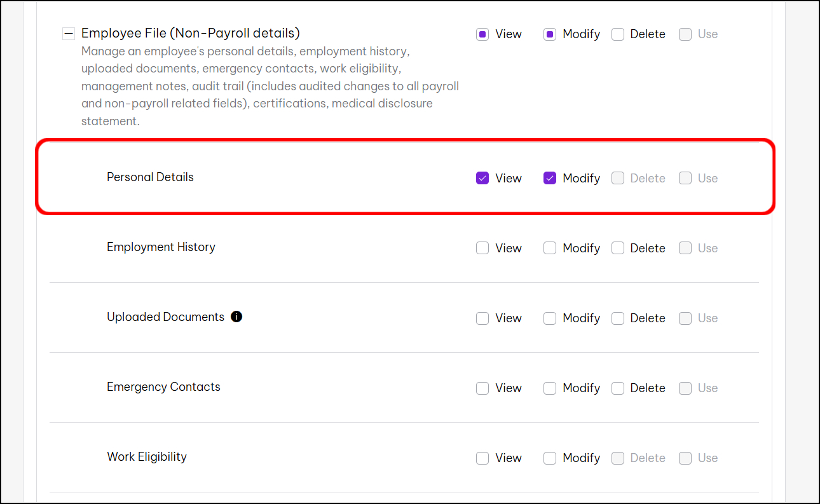Enable Delete for Employment History
Screen dimensions: 820x504
coord(618,249)
